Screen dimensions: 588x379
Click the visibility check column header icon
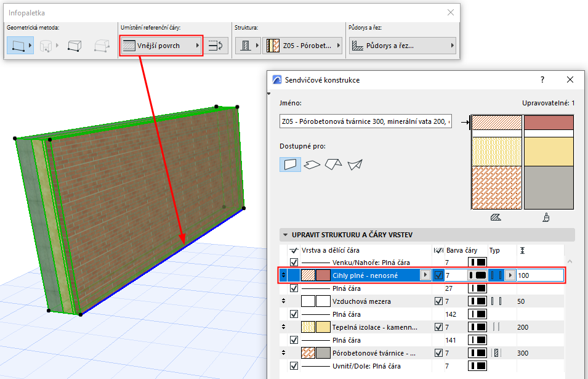pyautogui.click(x=294, y=250)
